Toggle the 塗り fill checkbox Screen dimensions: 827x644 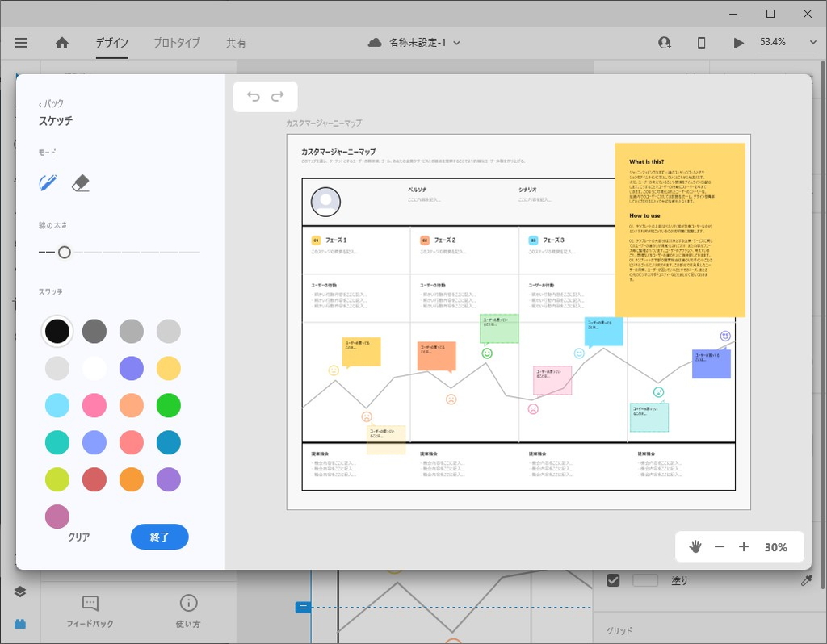[x=613, y=580]
